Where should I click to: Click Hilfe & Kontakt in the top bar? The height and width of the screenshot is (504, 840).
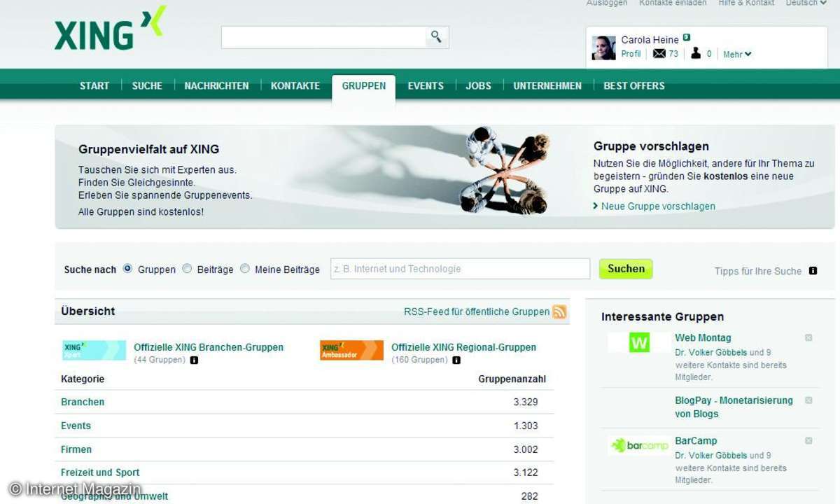[746, 3]
